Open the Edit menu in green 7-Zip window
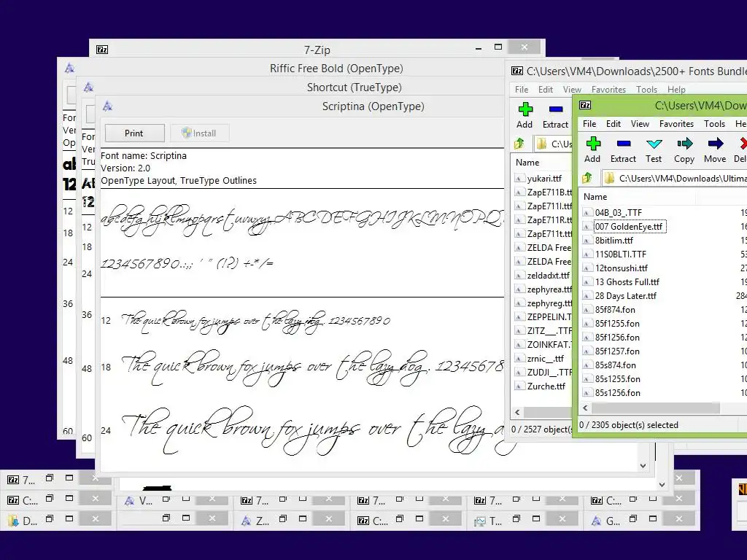Viewport: 747px width, 560px height. (x=613, y=124)
